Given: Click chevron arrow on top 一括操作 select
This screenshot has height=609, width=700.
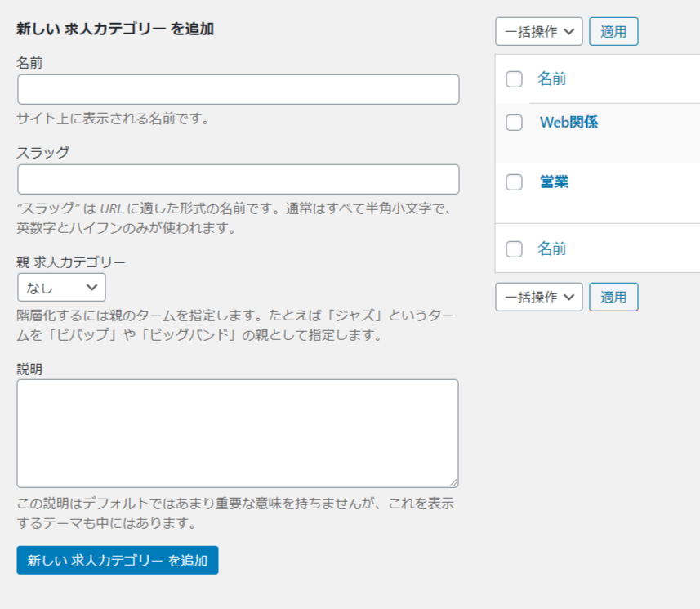Looking at the screenshot, I should click(568, 31).
